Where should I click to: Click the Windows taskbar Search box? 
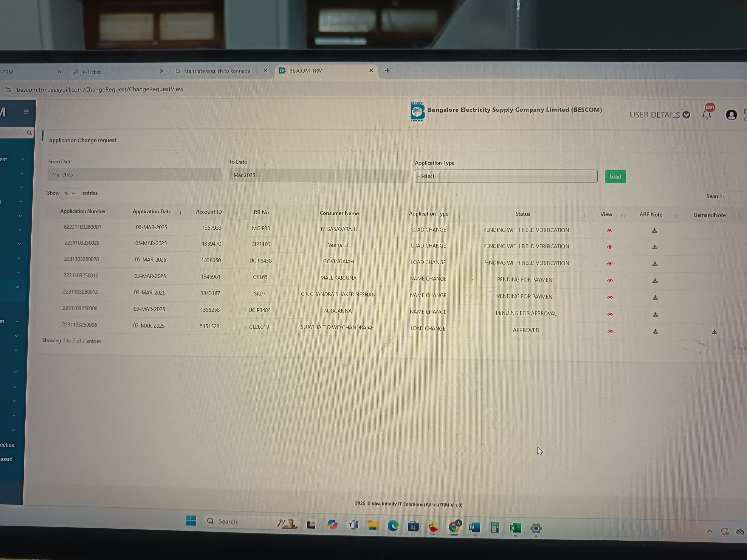251,522
